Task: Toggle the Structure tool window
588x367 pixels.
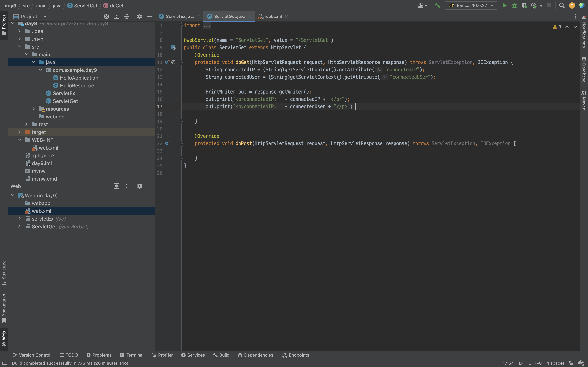Action: [4, 272]
